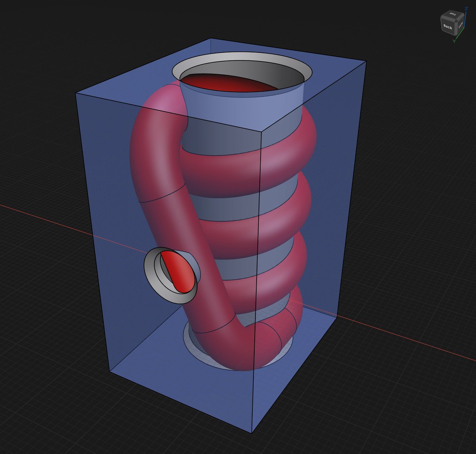Viewport: 476px width, 454px height.
Task: Click the Left face of the view cube
Action: coord(460,25)
